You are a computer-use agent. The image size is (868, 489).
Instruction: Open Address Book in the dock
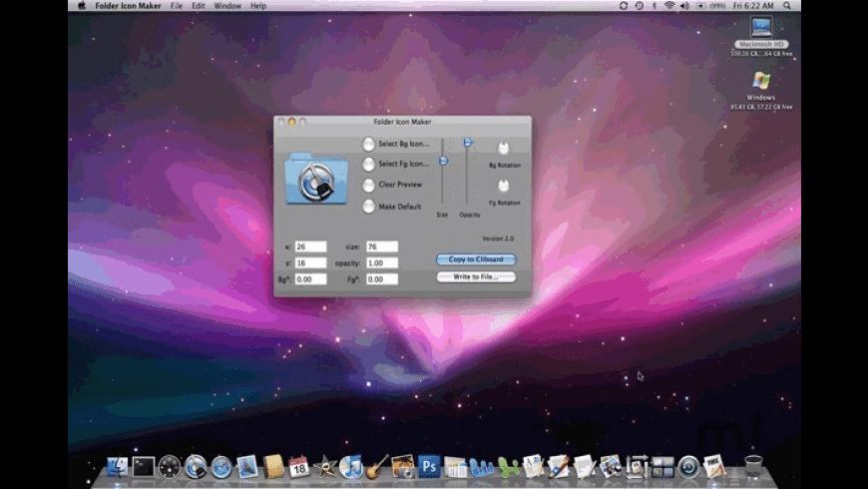[x=273, y=467]
